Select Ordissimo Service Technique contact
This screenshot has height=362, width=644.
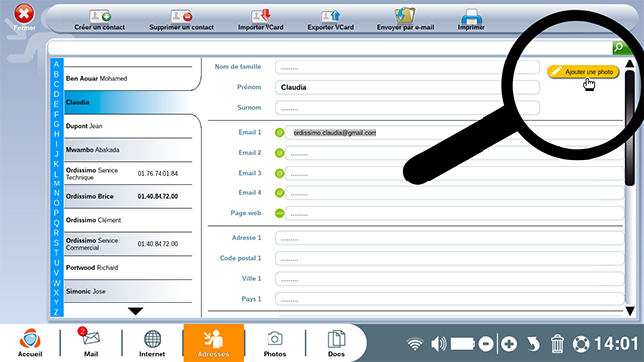tap(129, 174)
